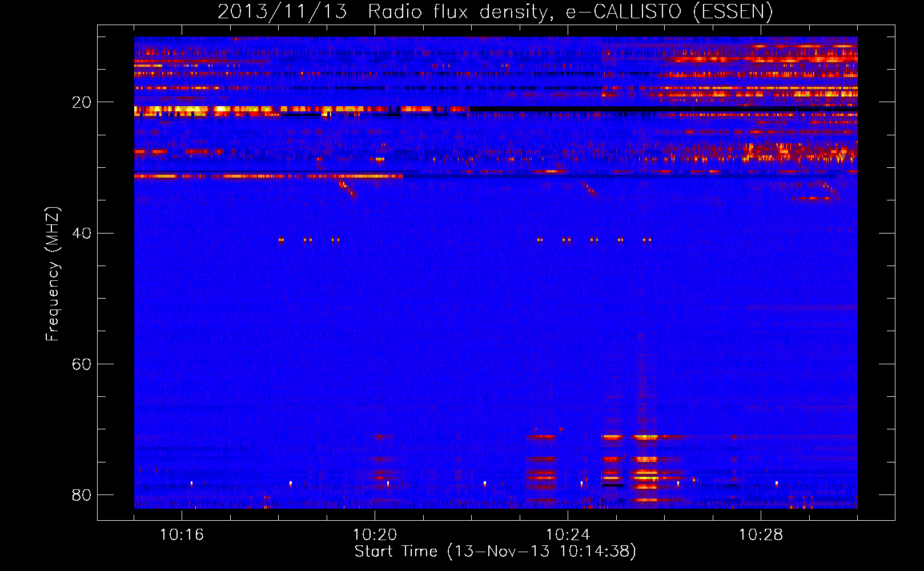Click the 60 MHz frequency tick label

tap(82, 364)
